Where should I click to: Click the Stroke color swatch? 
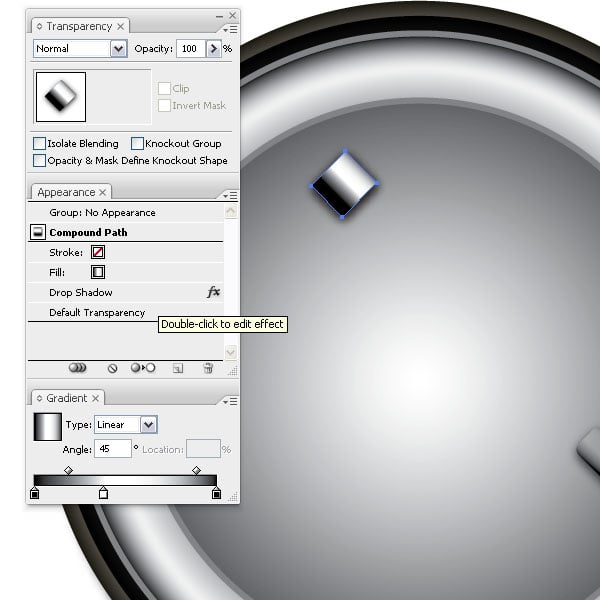tap(98, 253)
